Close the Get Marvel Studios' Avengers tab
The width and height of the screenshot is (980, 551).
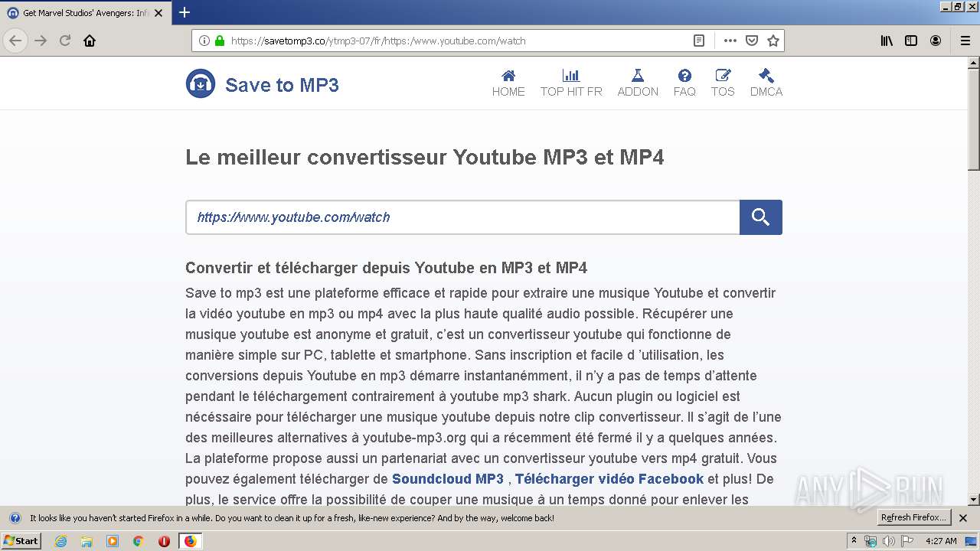[158, 13]
